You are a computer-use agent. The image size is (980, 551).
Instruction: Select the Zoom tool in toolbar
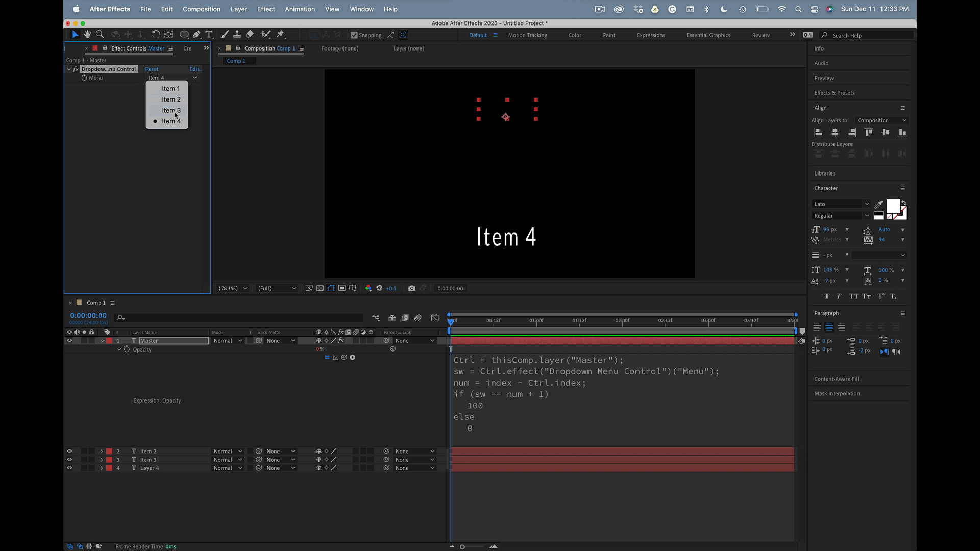(100, 34)
